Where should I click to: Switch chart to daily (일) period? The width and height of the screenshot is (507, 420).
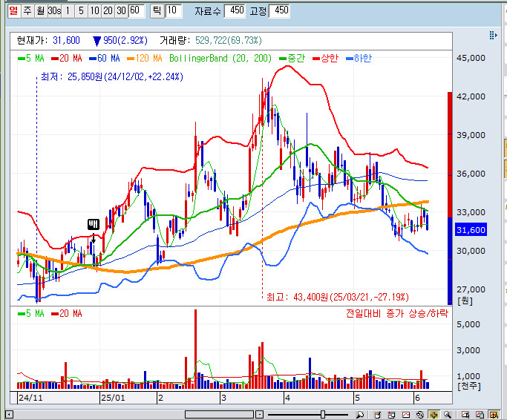pos(13,11)
